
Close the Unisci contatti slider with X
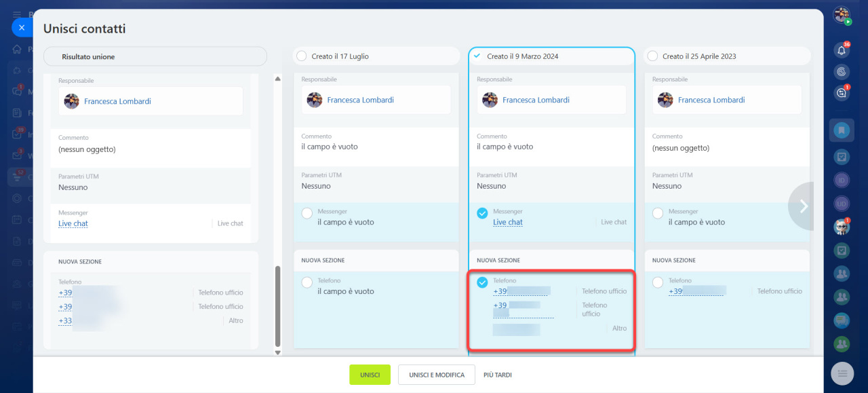pos(22,28)
